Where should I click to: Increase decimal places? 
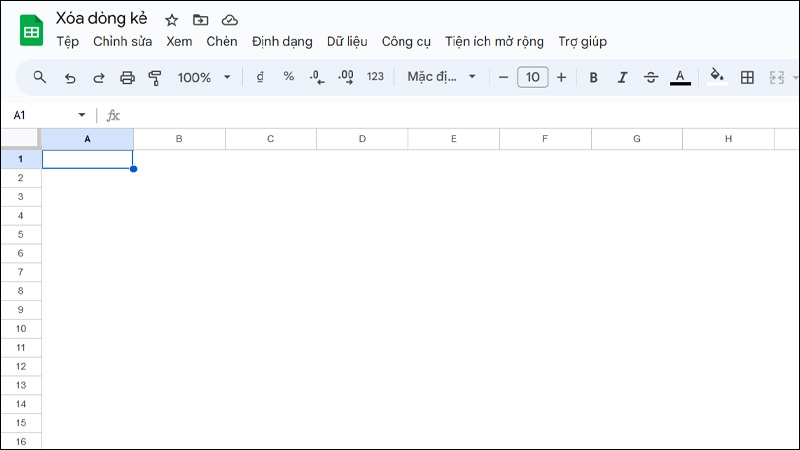tap(346, 77)
